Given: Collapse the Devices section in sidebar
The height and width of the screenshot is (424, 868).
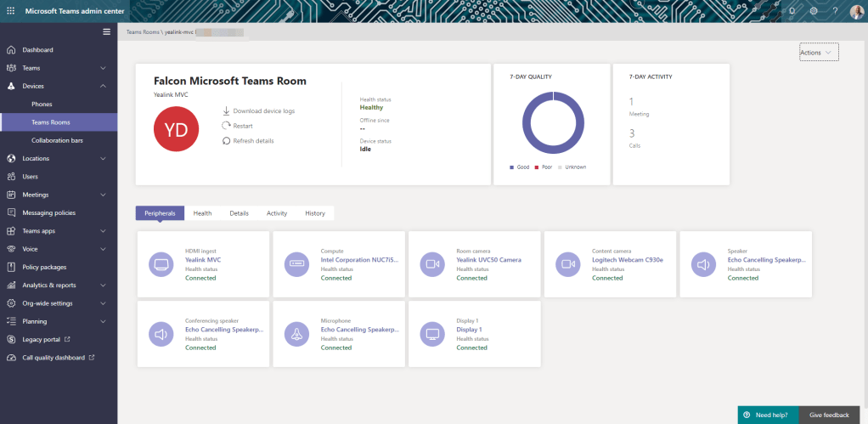Looking at the screenshot, I should click(103, 86).
